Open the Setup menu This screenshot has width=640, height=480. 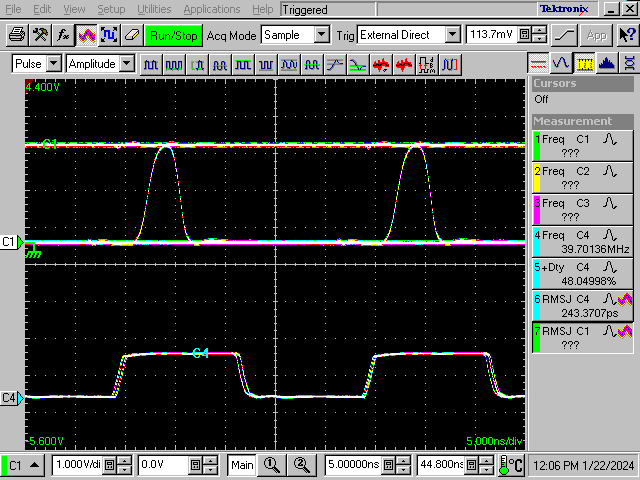point(111,9)
